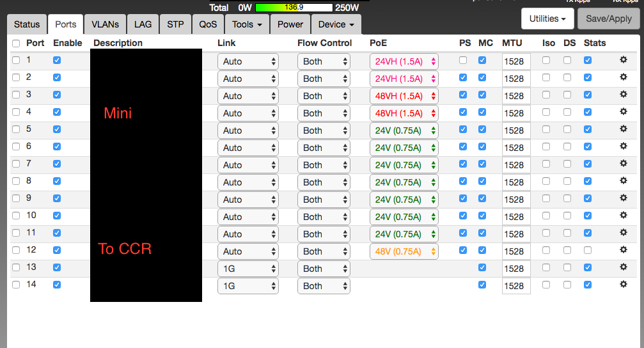Click the gear icon for port 1
The image size is (644, 348).
624,60
